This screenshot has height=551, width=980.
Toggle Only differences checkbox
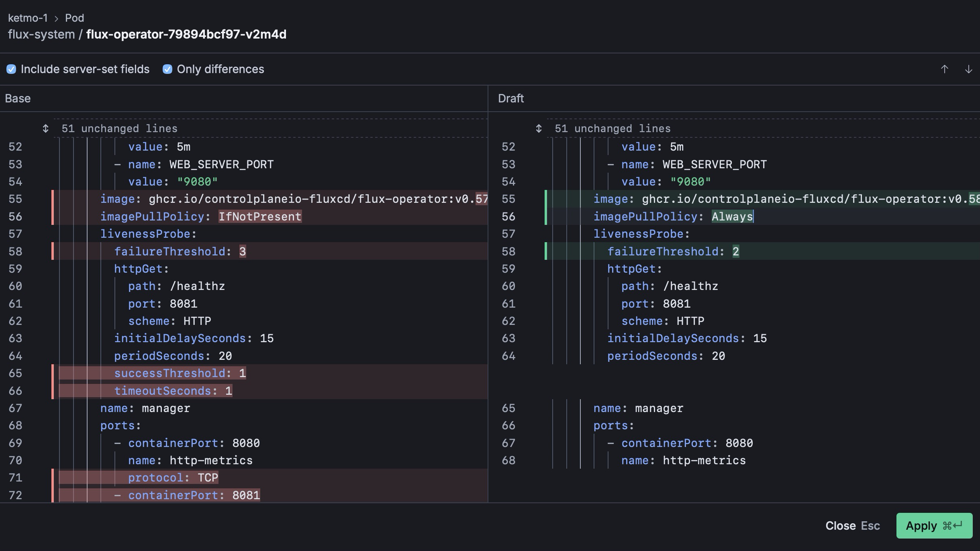(167, 69)
